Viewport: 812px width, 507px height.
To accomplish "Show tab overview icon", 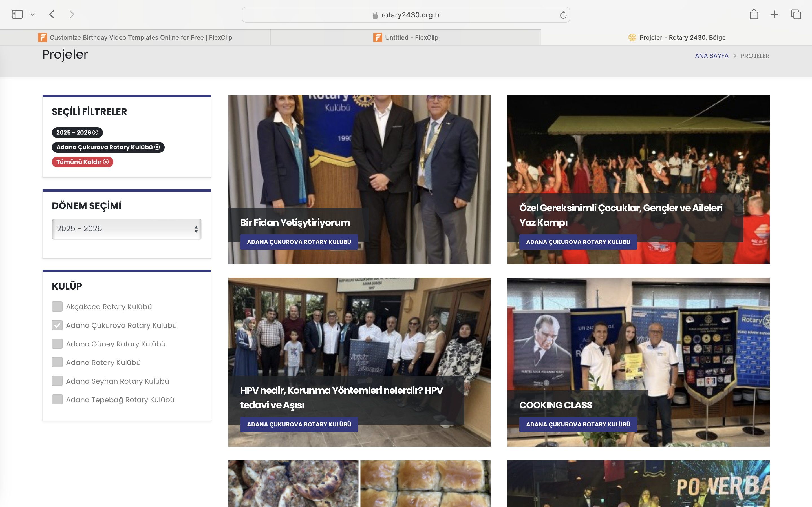I will click(x=796, y=14).
